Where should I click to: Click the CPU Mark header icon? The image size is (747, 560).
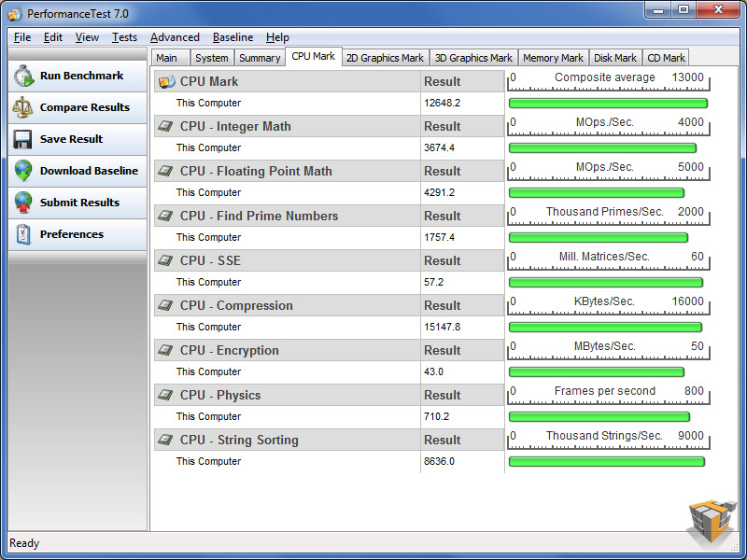(167, 81)
